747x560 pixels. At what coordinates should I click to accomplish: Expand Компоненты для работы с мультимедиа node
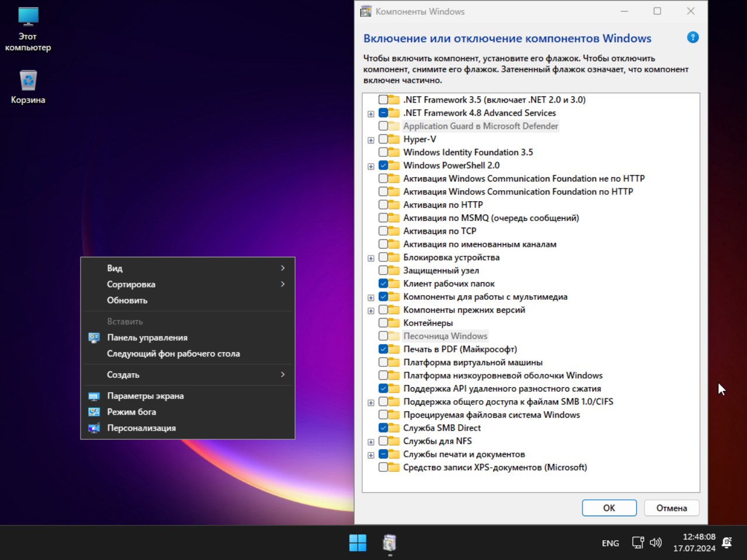(371, 297)
